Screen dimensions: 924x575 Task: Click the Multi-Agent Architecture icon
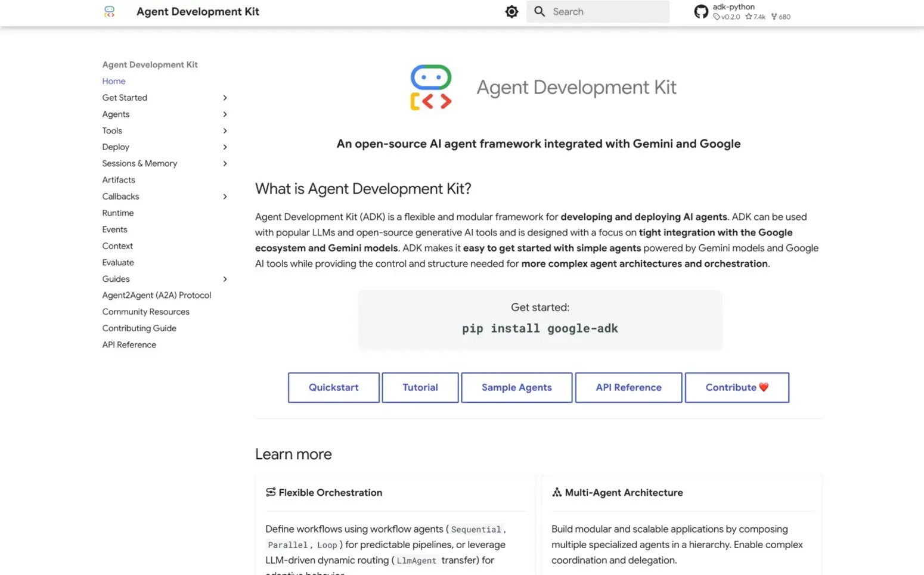click(x=557, y=492)
